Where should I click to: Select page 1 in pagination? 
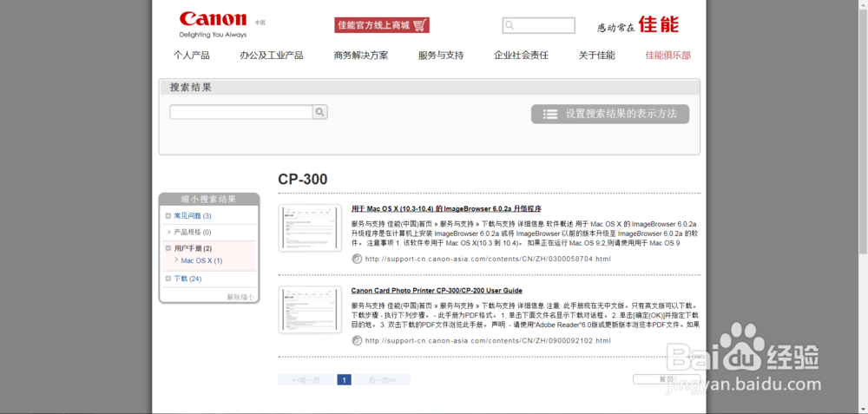coord(345,379)
